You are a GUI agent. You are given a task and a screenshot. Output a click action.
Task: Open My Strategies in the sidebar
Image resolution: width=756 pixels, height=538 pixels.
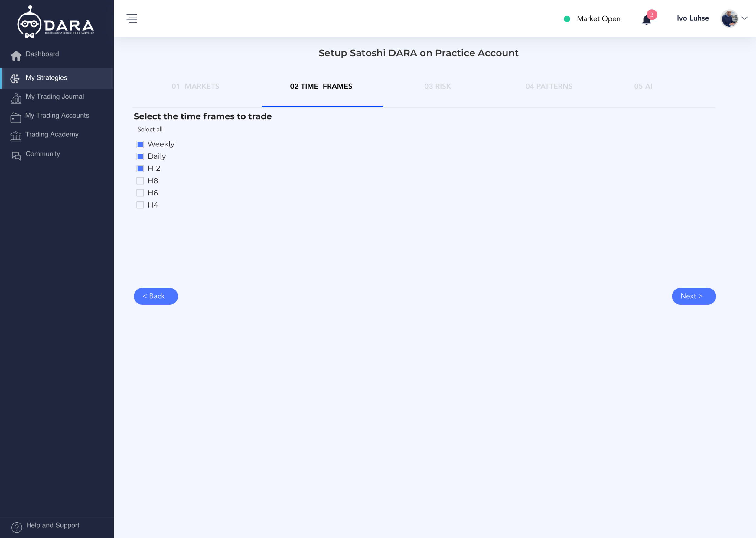click(x=57, y=78)
